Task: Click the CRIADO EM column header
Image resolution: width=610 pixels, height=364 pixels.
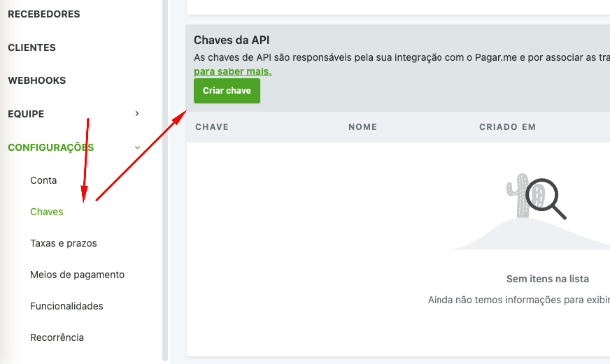Action: pyautogui.click(x=507, y=127)
